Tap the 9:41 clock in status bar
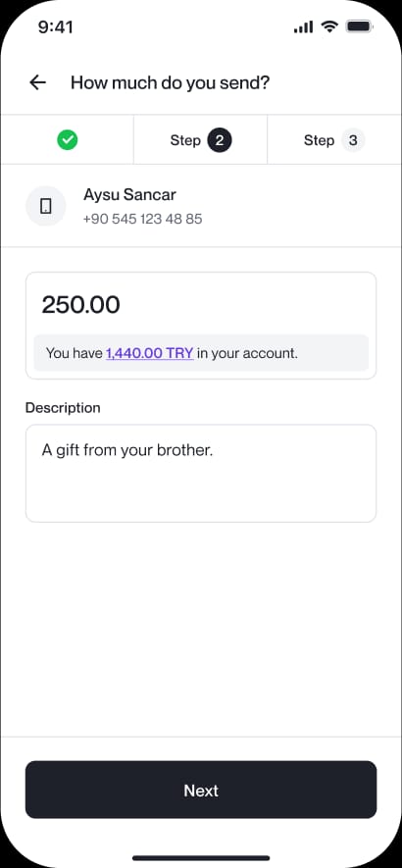This screenshot has height=868, width=402. tap(55, 27)
